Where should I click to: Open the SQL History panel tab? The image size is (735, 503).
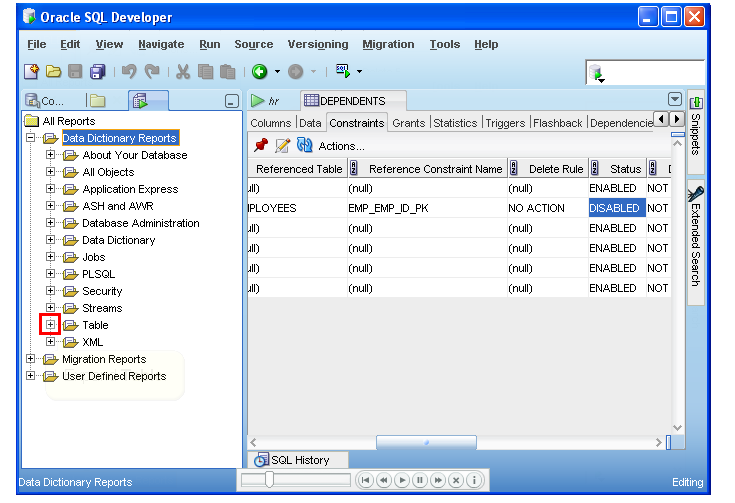[x=298, y=460]
